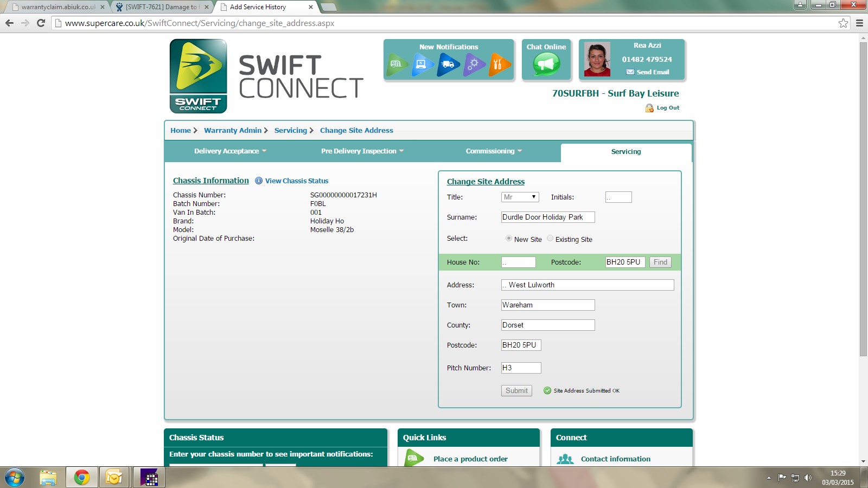This screenshot has width=868, height=488.
Task: Open the laptop notification icon
Action: (423, 65)
